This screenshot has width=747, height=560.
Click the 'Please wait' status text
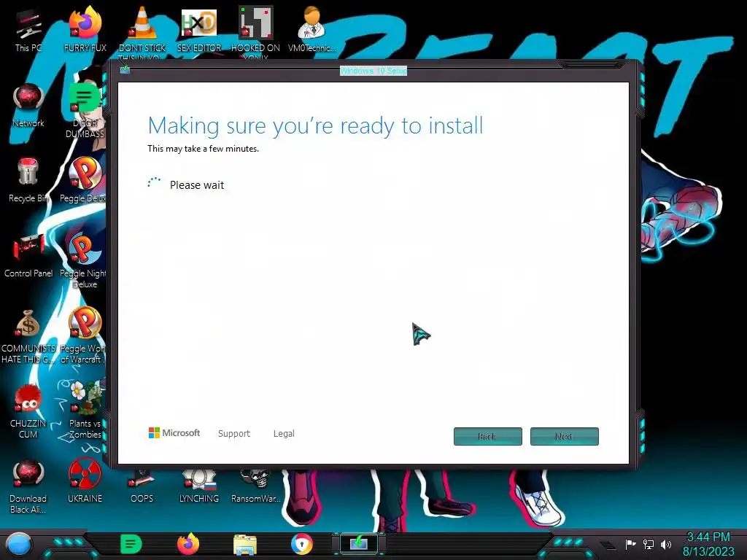pyautogui.click(x=197, y=184)
